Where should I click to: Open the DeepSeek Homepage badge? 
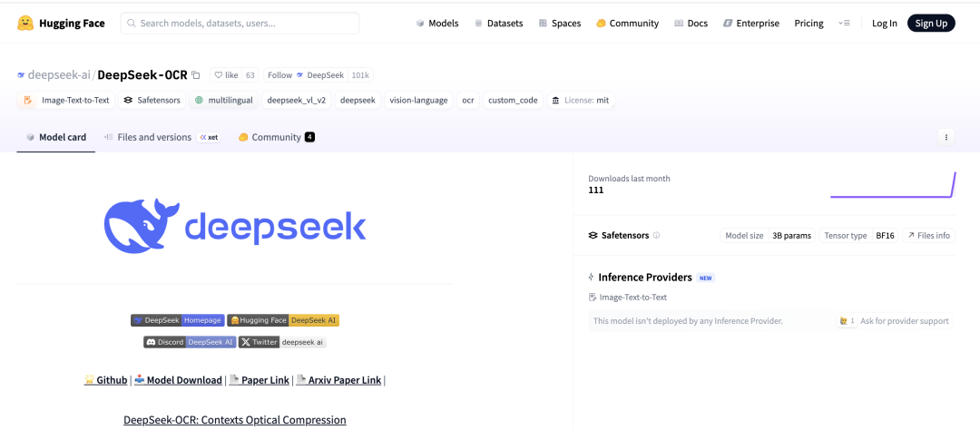pos(177,320)
